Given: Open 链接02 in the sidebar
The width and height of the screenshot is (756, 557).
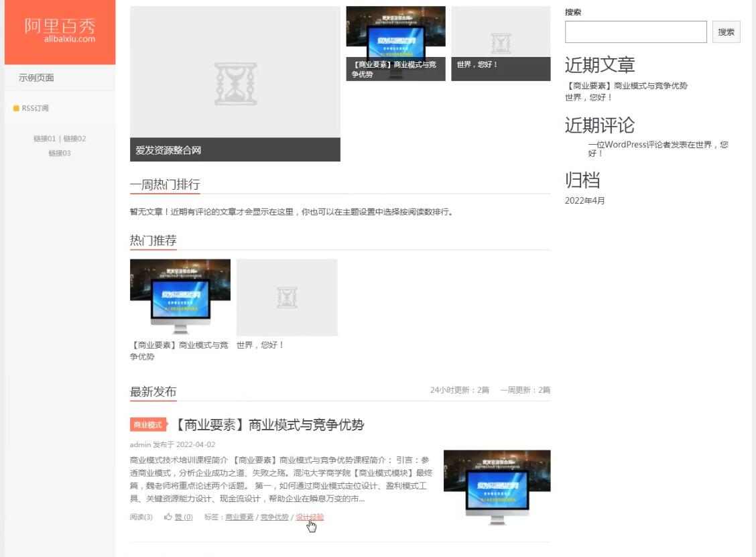Looking at the screenshot, I should click(x=74, y=139).
